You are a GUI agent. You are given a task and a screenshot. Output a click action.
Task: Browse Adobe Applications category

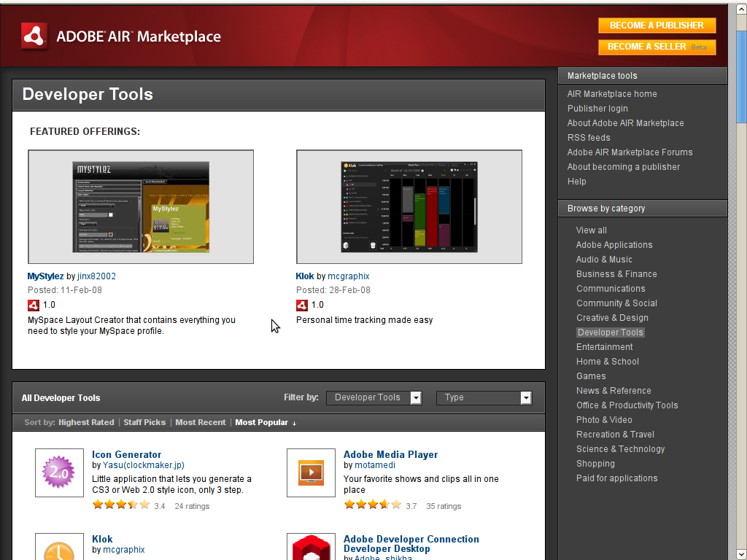pyautogui.click(x=614, y=245)
